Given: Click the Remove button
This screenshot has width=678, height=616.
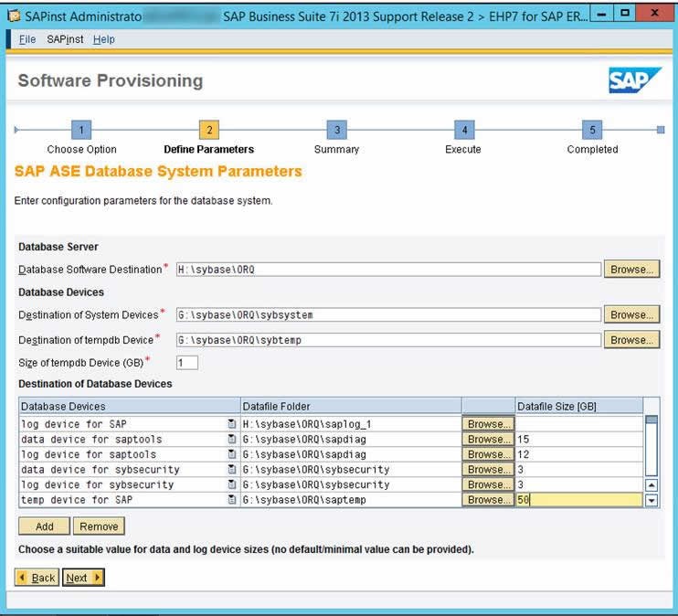Looking at the screenshot, I should (x=99, y=526).
